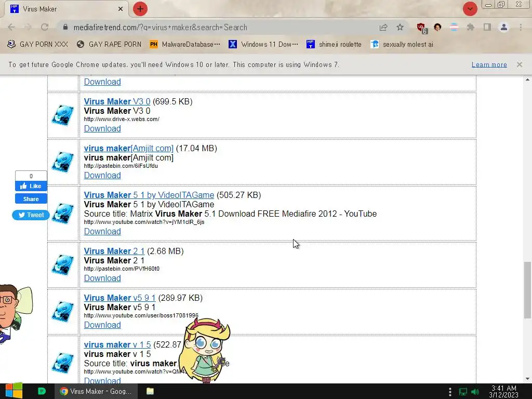
Task: Click Download under boss17081996 URL
Action: (102, 325)
